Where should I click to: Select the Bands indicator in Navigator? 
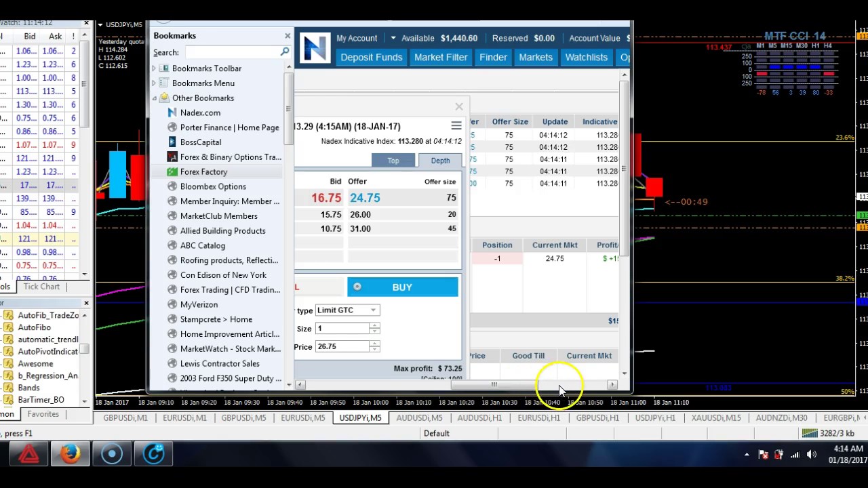[x=28, y=388]
